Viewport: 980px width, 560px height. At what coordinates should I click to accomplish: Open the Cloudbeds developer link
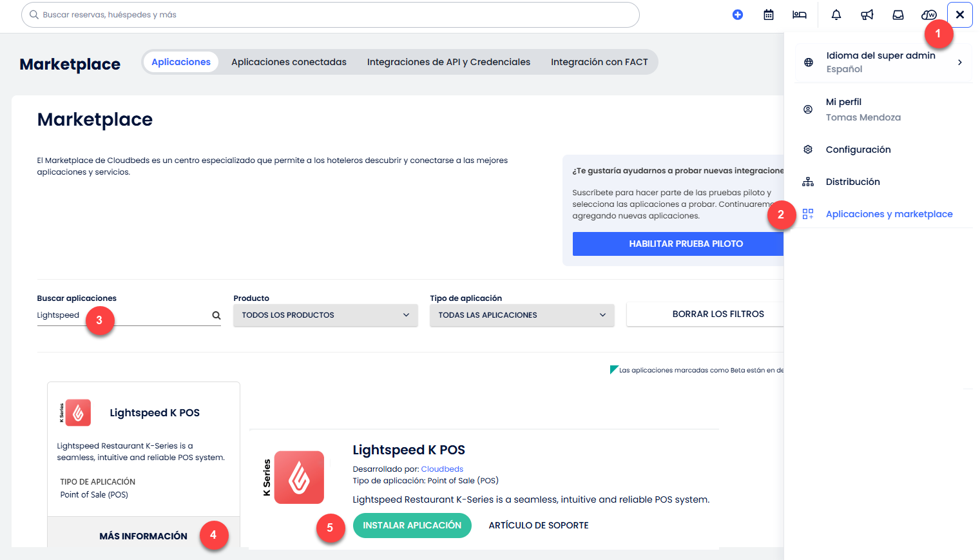coord(442,469)
